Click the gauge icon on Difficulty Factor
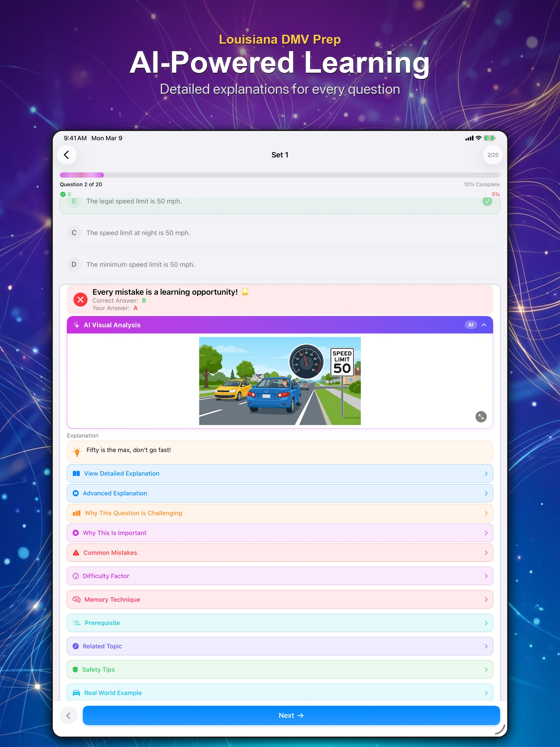The image size is (560, 747). click(x=76, y=576)
